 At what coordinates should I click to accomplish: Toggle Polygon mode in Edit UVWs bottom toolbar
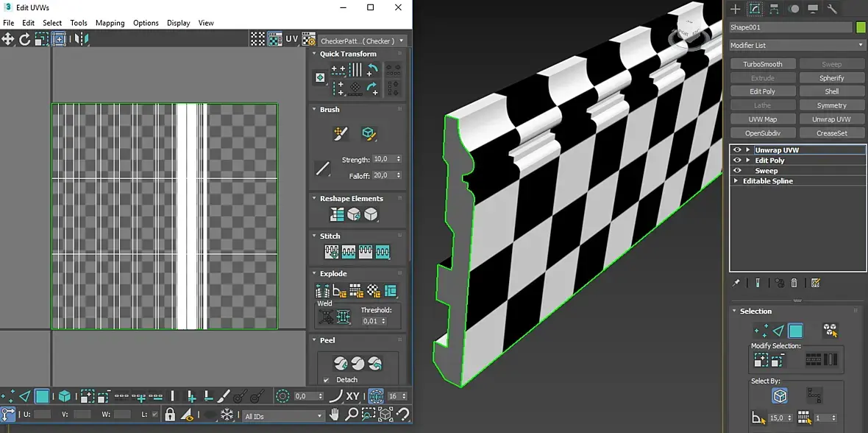(x=42, y=396)
